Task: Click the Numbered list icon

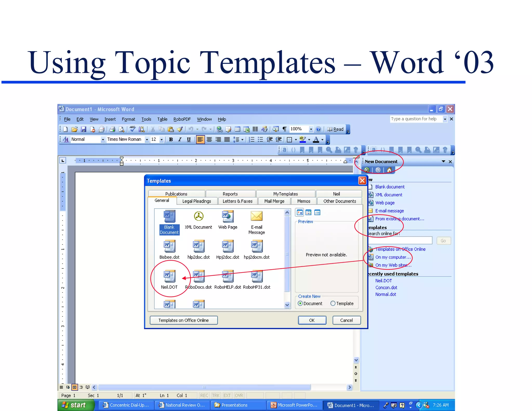Action: click(251, 140)
